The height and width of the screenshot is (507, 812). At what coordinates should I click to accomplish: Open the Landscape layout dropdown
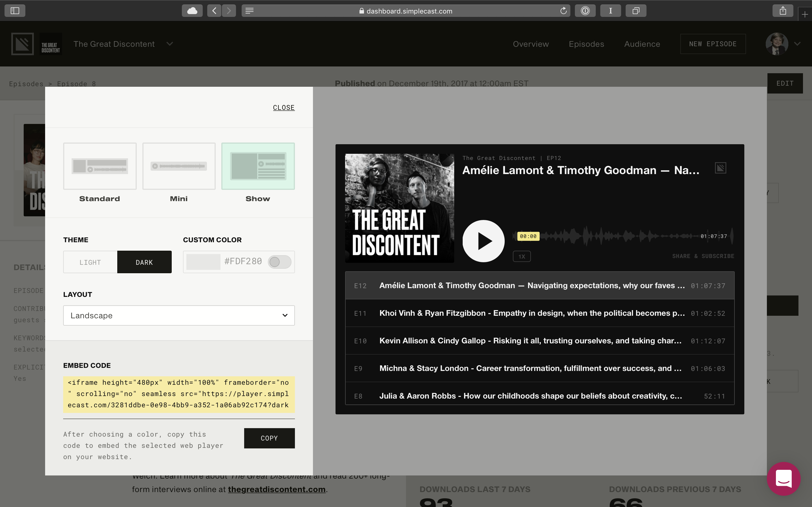pos(179,315)
